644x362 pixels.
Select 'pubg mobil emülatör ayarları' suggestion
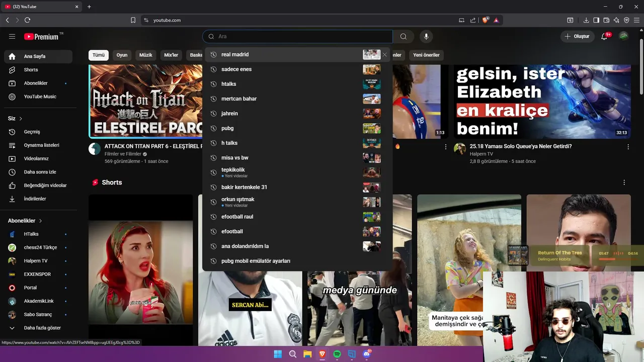(297, 261)
